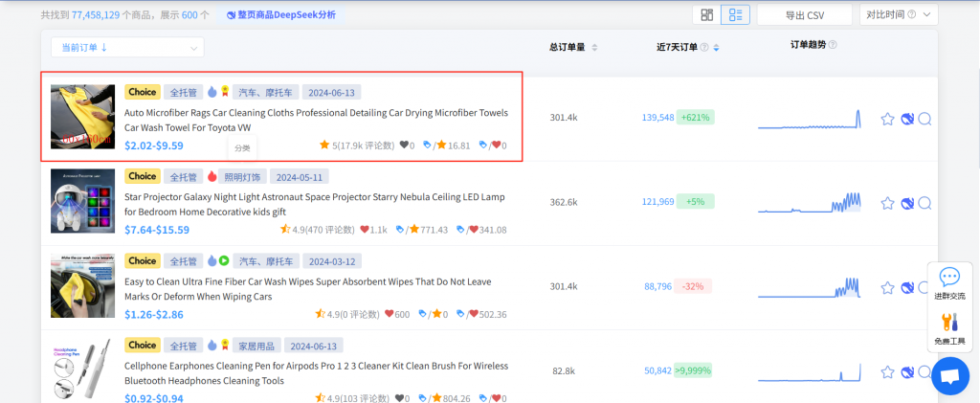The height and width of the screenshot is (403, 980).
Task: Run DeepSeek analysis on Microfiber Rags product
Action: 906,119
